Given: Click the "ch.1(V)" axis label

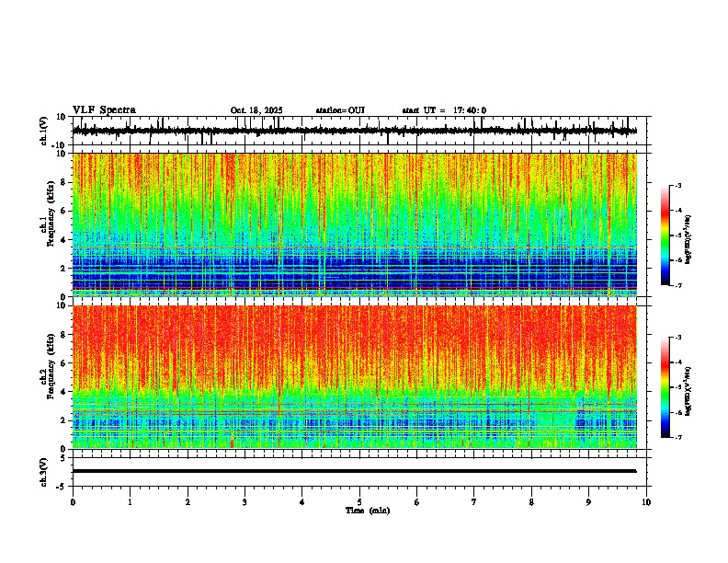Looking at the screenshot, I should click(43, 131).
